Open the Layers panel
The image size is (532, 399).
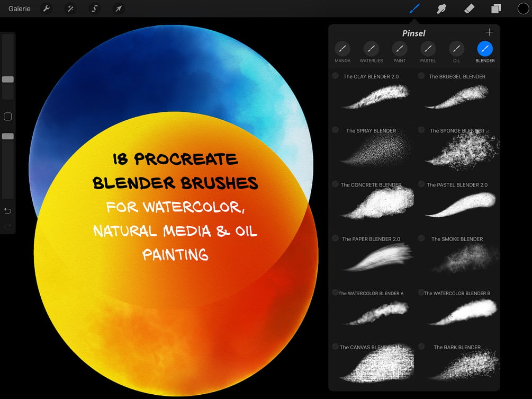point(496,8)
